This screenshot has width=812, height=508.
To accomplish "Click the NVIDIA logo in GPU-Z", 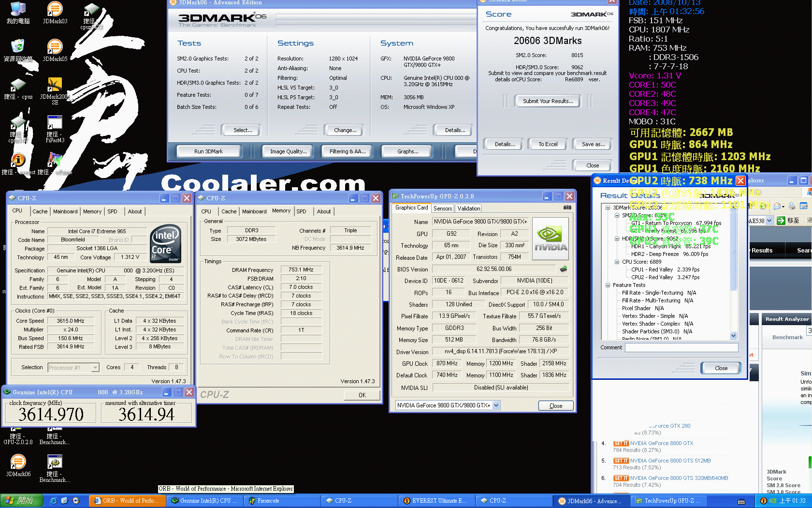I will [x=551, y=238].
